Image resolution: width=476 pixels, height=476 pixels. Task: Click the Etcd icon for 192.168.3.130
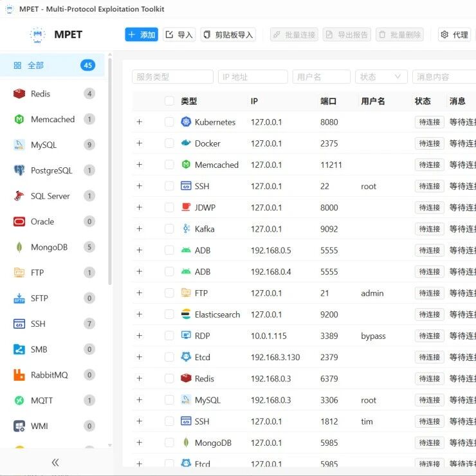pos(186,357)
